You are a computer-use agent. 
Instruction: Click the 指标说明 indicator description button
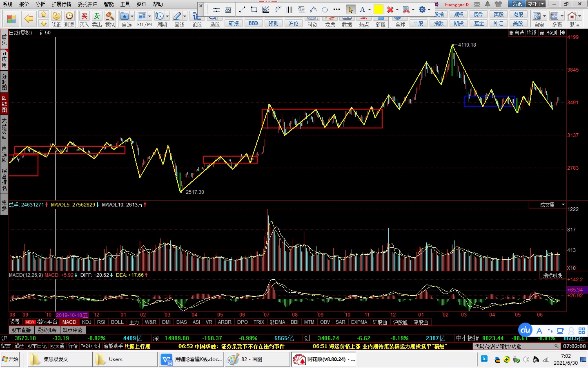click(x=552, y=276)
